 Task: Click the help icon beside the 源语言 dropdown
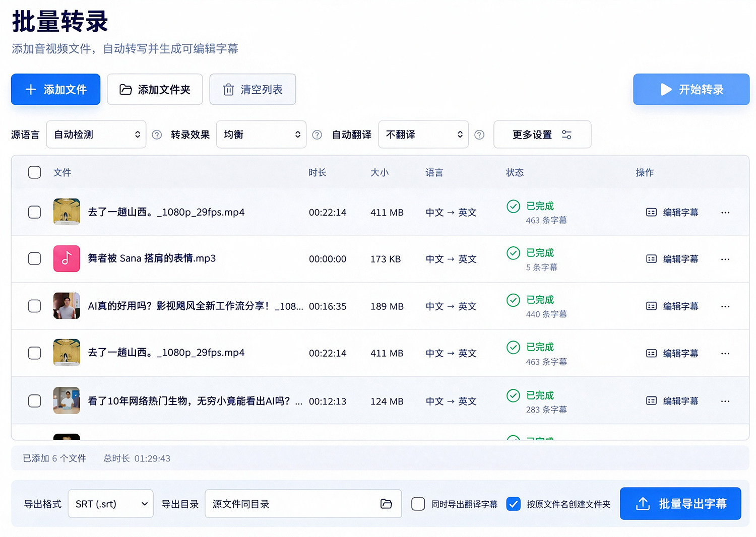click(x=157, y=135)
